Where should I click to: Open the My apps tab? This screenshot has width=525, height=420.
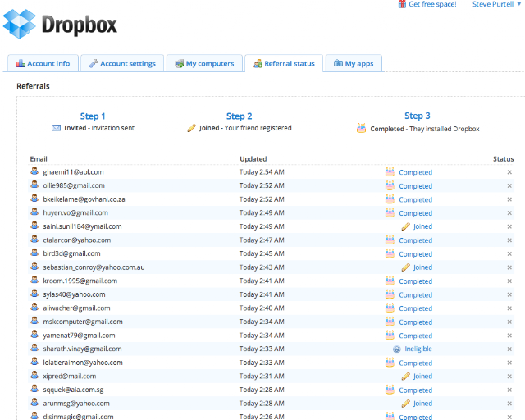[354, 63]
